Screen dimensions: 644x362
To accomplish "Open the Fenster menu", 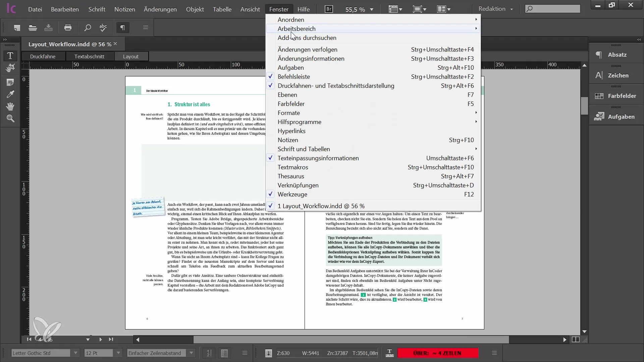I will (x=279, y=9).
